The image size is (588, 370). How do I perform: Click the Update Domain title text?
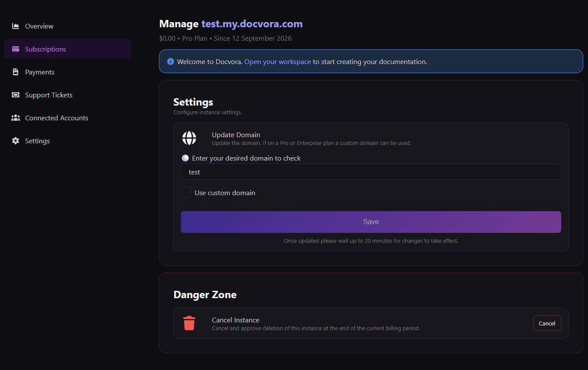[x=236, y=135]
